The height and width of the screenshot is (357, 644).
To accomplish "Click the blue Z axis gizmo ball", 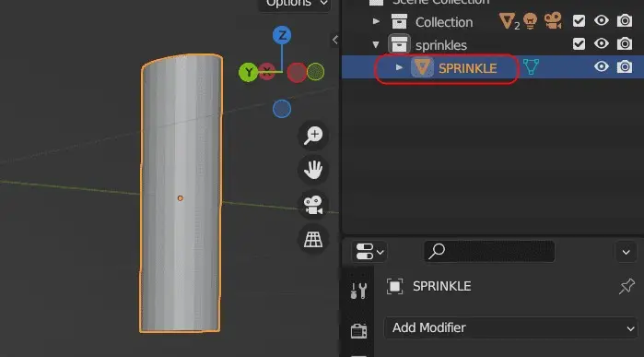I will (282, 35).
